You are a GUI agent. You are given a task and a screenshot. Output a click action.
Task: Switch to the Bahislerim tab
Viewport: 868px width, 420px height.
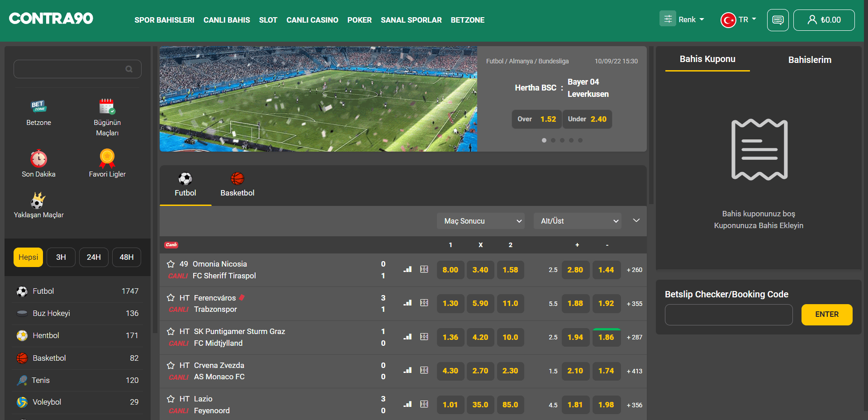810,60
